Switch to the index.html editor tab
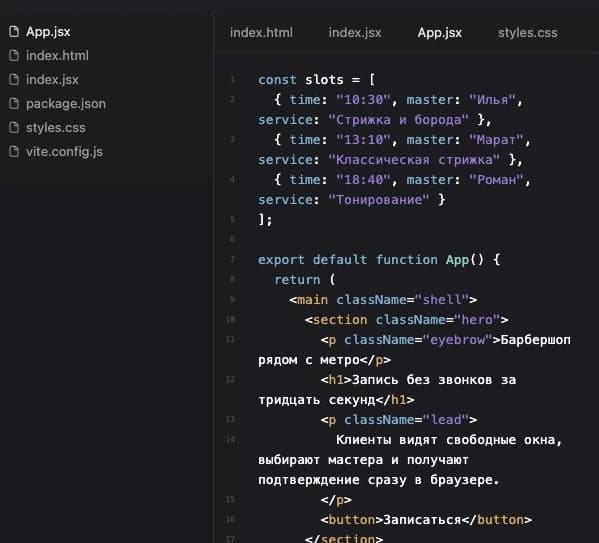This screenshot has width=599, height=543. (261, 33)
